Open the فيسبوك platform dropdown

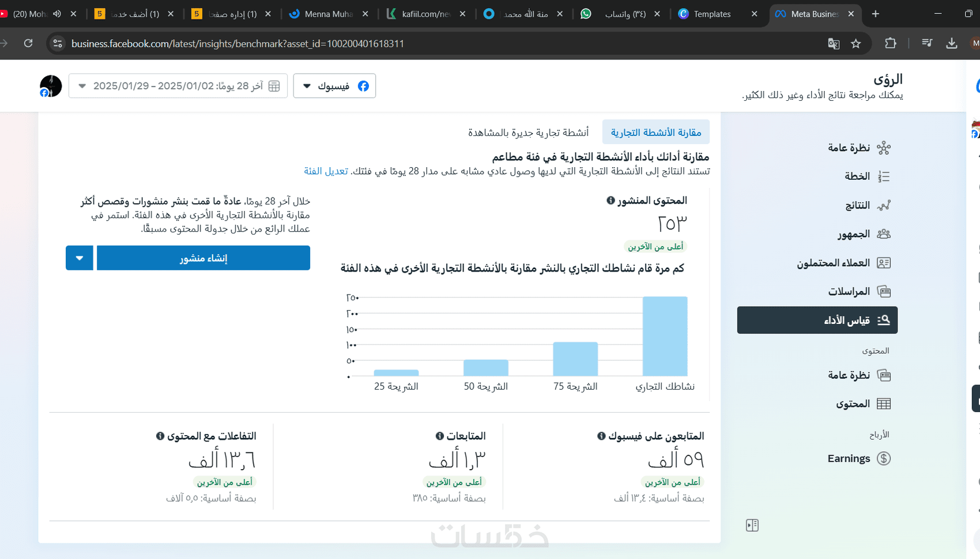pyautogui.click(x=334, y=86)
